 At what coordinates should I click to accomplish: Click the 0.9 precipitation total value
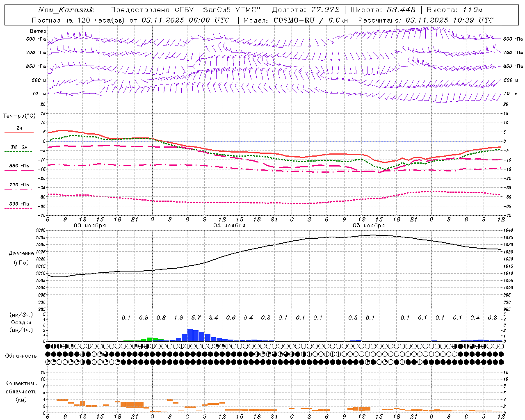point(144,318)
